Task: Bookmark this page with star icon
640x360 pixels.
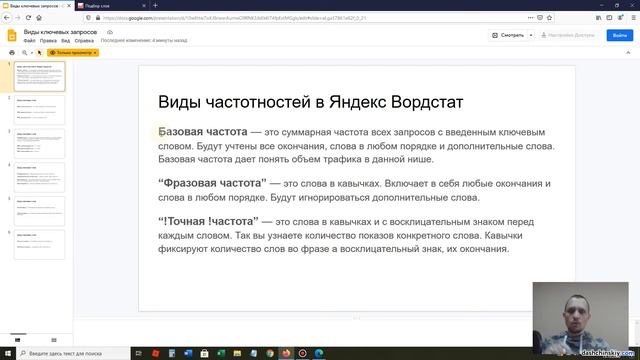Action: tap(549, 18)
